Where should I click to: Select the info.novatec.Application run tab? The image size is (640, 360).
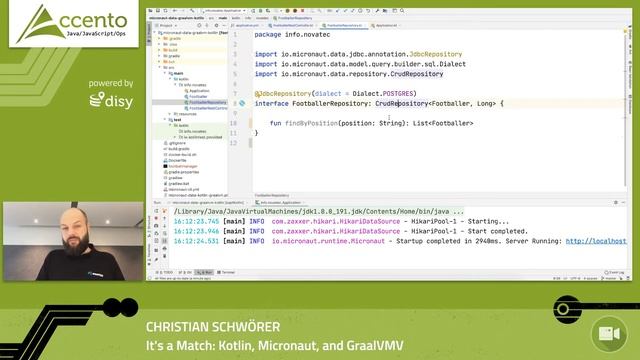pos(280,202)
